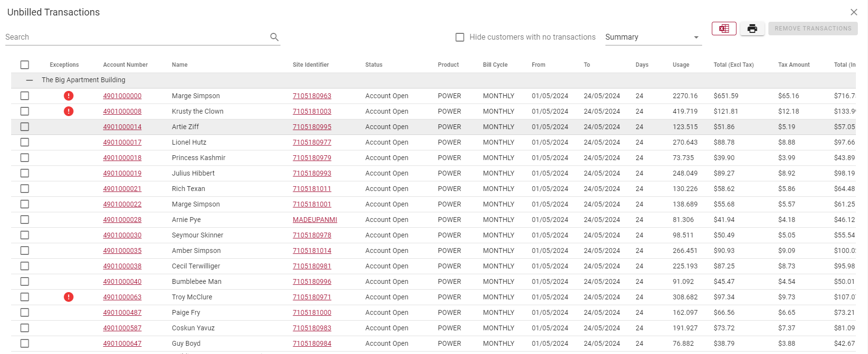This screenshot has width=868, height=354.
Task: Open site identifier MADEUPANMI link
Action: click(x=315, y=220)
